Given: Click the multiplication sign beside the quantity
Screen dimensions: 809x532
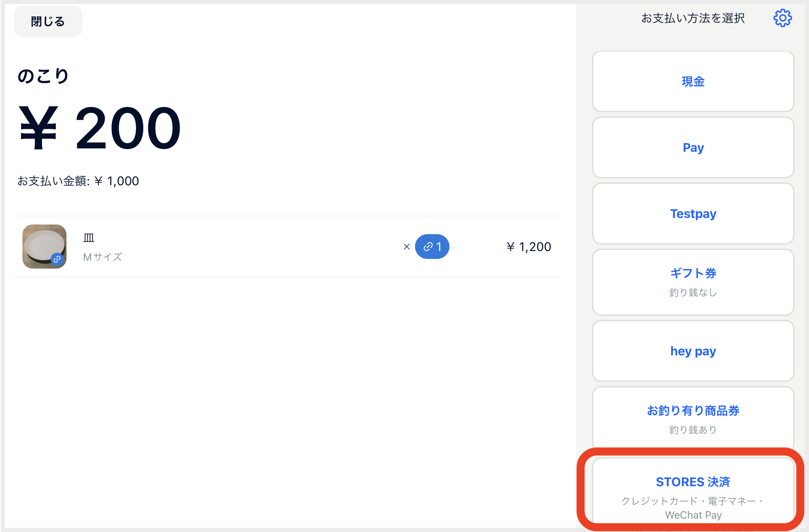Looking at the screenshot, I should 406,247.
